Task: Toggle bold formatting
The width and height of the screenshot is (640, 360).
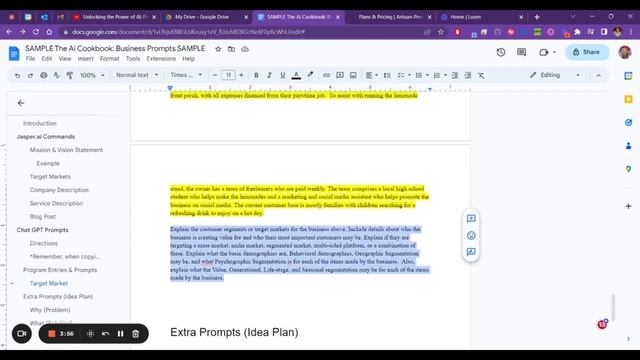Action: [x=256, y=76]
